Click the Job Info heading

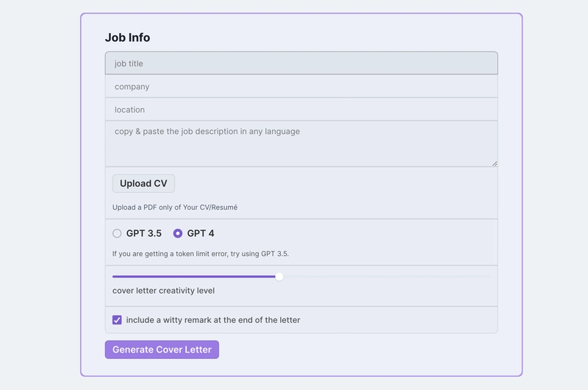tap(127, 38)
